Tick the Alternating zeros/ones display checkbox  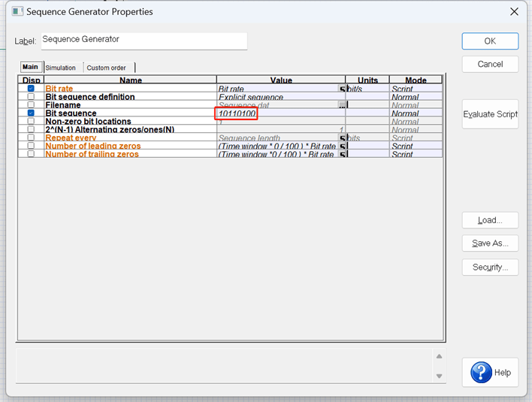click(31, 129)
